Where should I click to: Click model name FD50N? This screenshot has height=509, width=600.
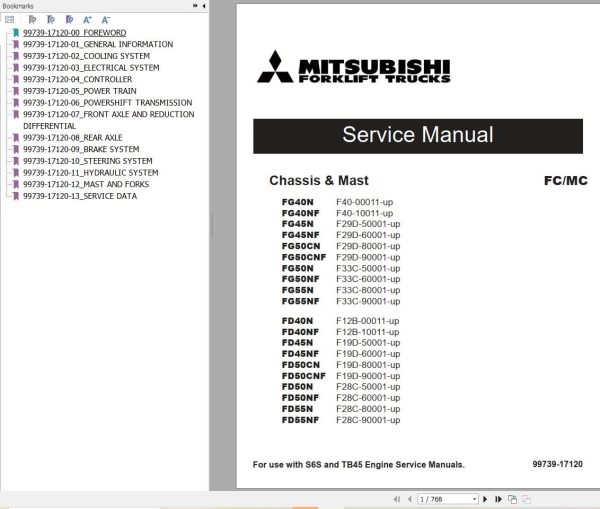click(297, 387)
